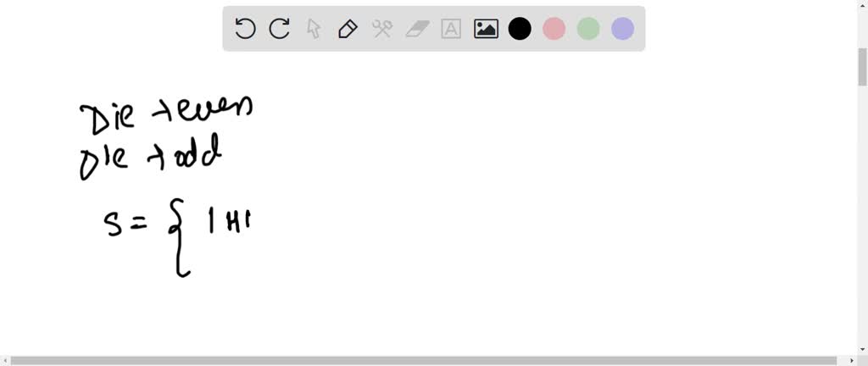Insert an image with picture icon

click(x=486, y=29)
